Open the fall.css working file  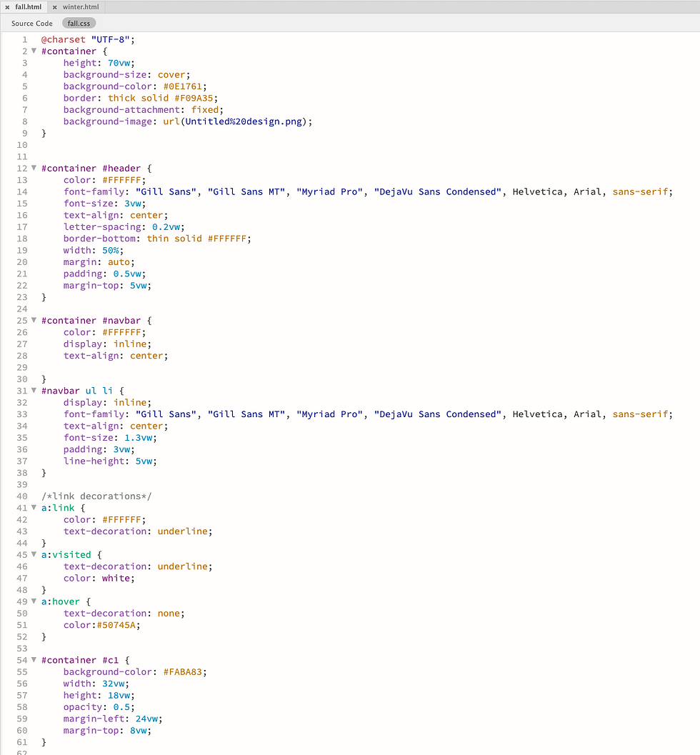click(x=79, y=22)
